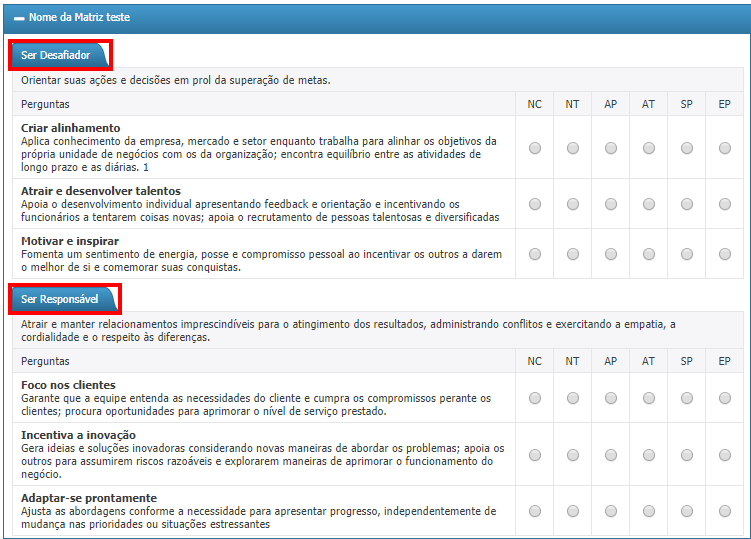The image size is (751, 539).
Task: Mark NC for Adaptar-se prontamente
Action: tap(535, 511)
